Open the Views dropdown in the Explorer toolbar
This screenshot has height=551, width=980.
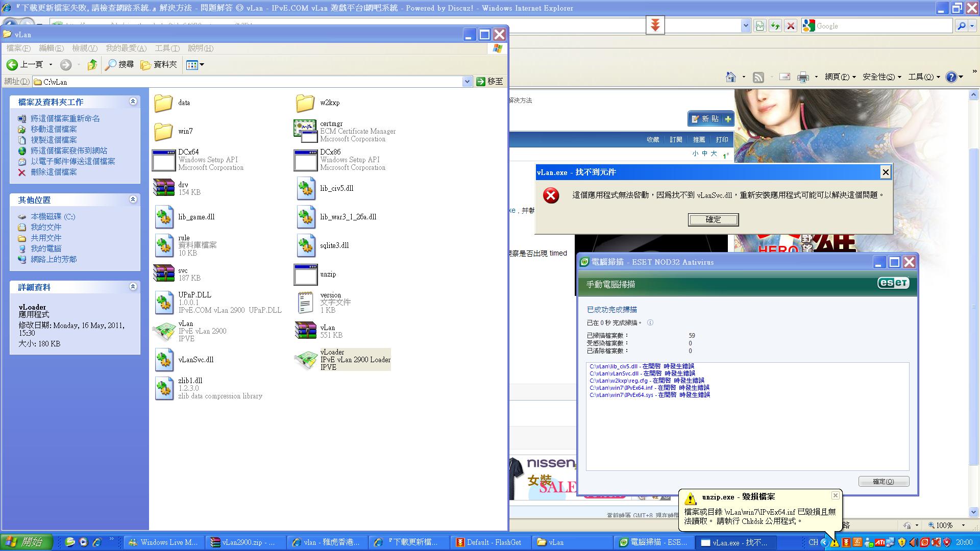(195, 65)
